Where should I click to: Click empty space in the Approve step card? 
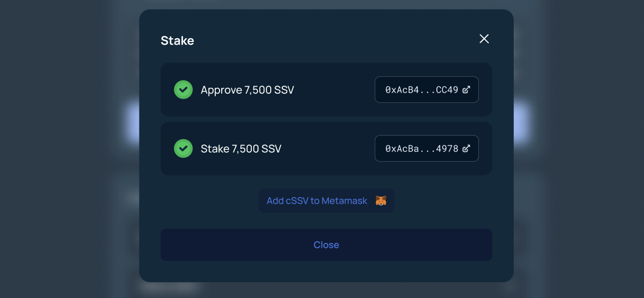pos(332,90)
